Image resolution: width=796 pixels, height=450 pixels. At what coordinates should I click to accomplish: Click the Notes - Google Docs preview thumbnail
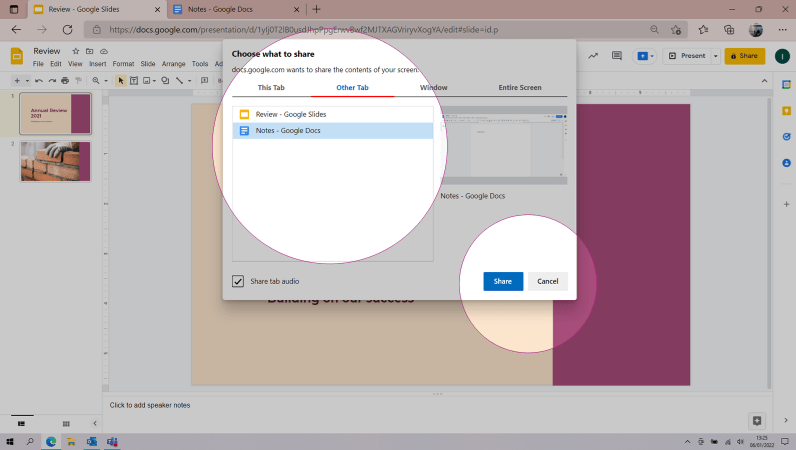[504, 146]
